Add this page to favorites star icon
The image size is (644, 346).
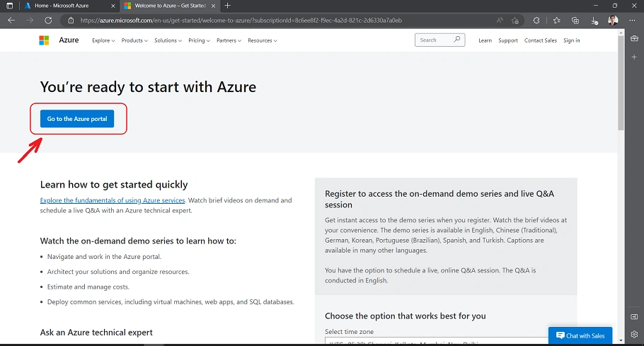click(x=515, y=20)
